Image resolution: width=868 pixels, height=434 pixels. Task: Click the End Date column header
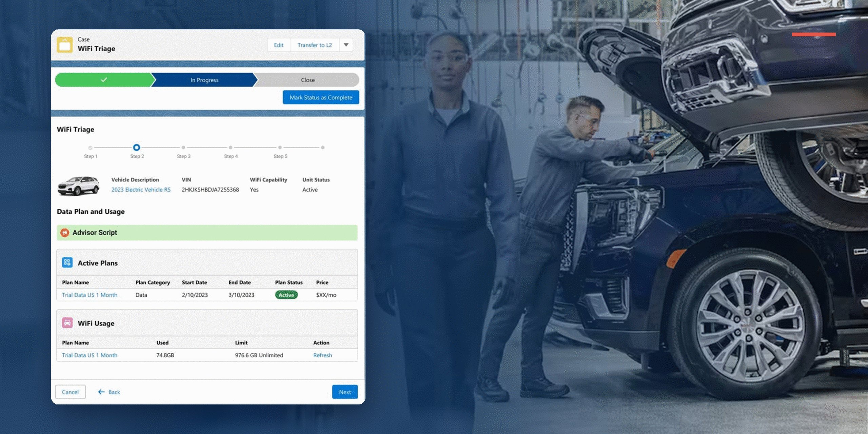pyautogui.click(x=240, y=282)
